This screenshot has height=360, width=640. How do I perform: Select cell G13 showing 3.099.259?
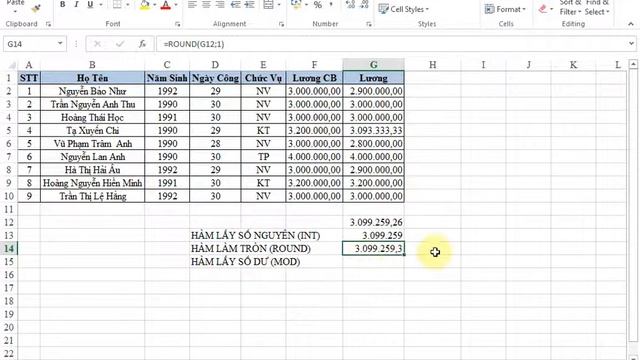coord(373,236)
